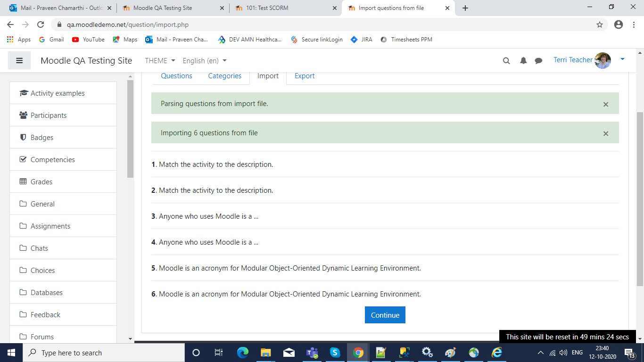Open the Moodle QA Testing Site home link
The image size is (644, 362).
(86, 60)
